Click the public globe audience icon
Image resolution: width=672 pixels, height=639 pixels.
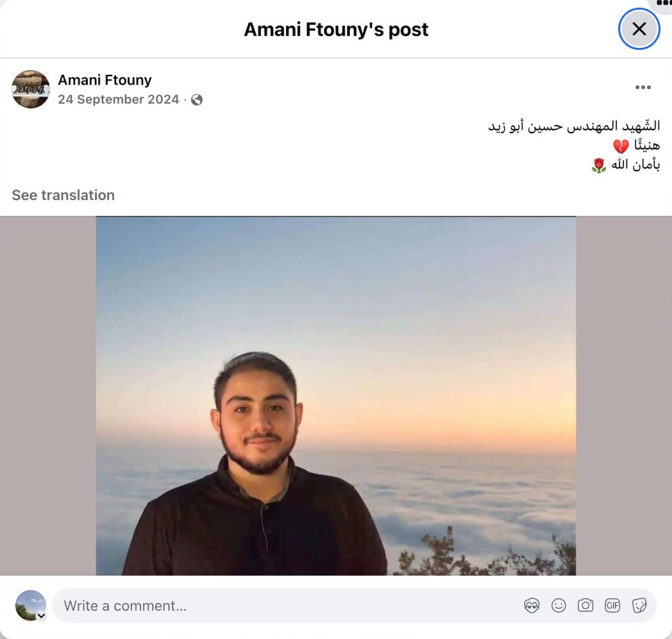click(197, 100)
